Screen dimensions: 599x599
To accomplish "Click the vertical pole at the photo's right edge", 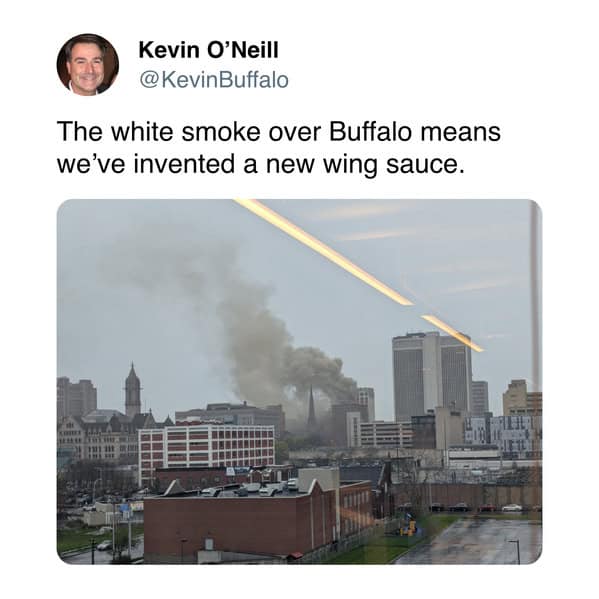I will (535, 298).
